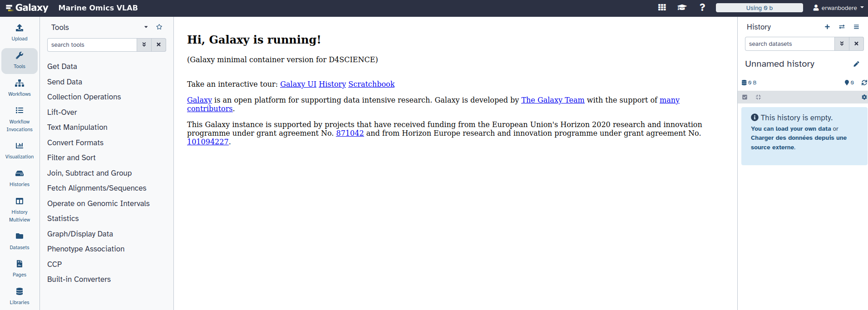This screenshot has height=310, width=868.
Task: Open the Filter and Sort tool section
Action: (x=71, y=157)
